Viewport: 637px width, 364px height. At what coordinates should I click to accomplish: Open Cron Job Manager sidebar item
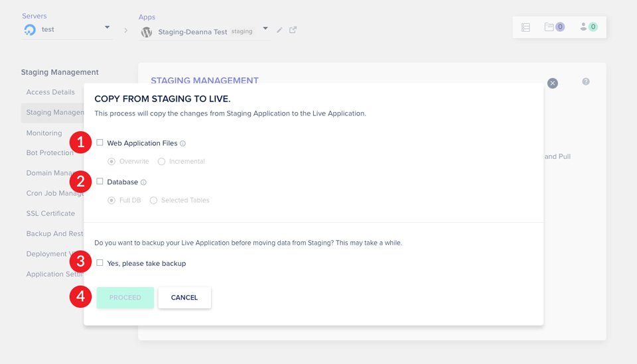pos(55,193)
